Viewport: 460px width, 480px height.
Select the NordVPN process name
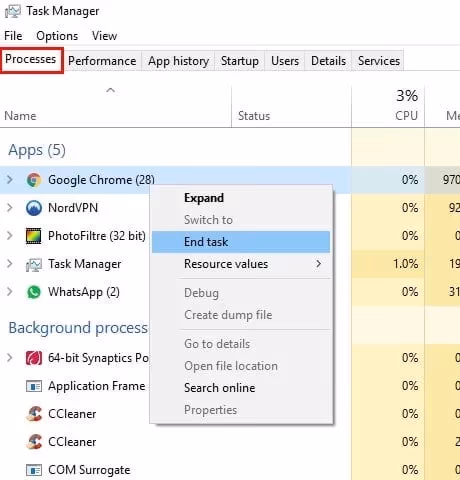pyautogui.click(x=73, y=208)
